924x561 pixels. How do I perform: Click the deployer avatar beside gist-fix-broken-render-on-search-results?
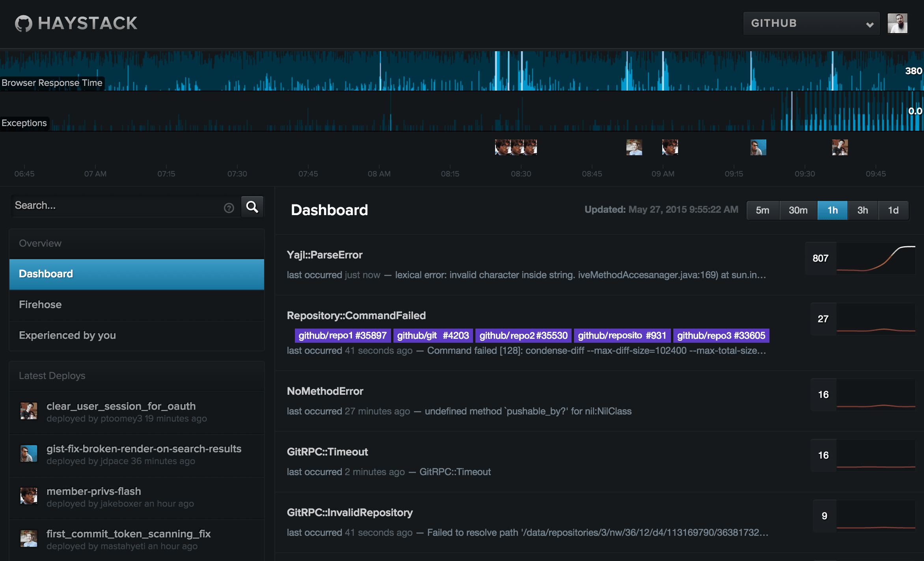tap(29, 453)
